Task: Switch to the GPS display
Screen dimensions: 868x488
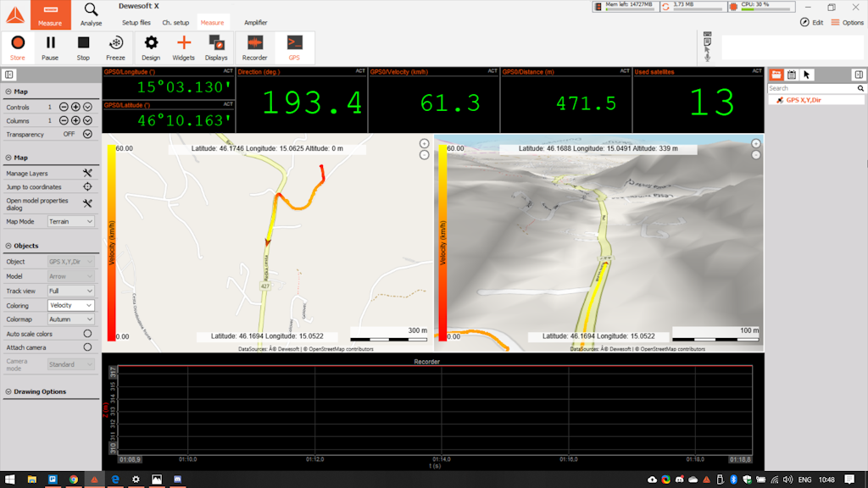Action: coord(294,47)
